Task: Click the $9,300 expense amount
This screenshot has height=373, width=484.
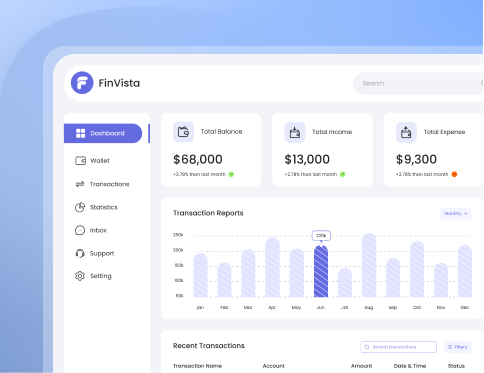Action: 416,159
